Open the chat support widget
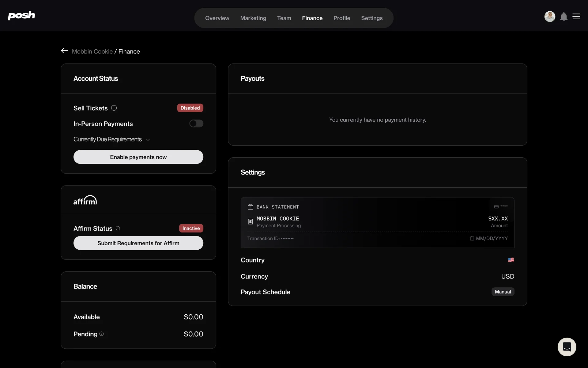The width and height of the screenshot is (588, 368). pos(567,347)
